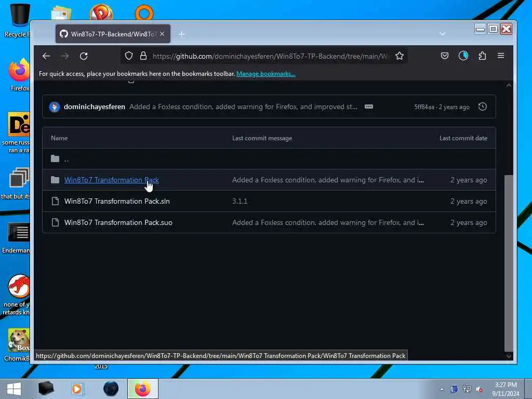Click the Name column header
The height and width of the screenshot is (399, 532).
(59, 138)
